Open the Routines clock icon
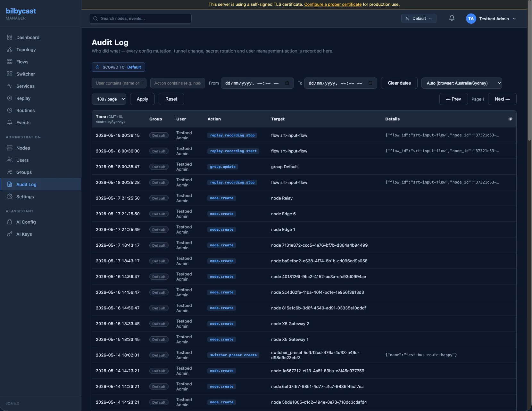Image resolution: width=532 pixels, height=411 pixels. pos(10,111)
